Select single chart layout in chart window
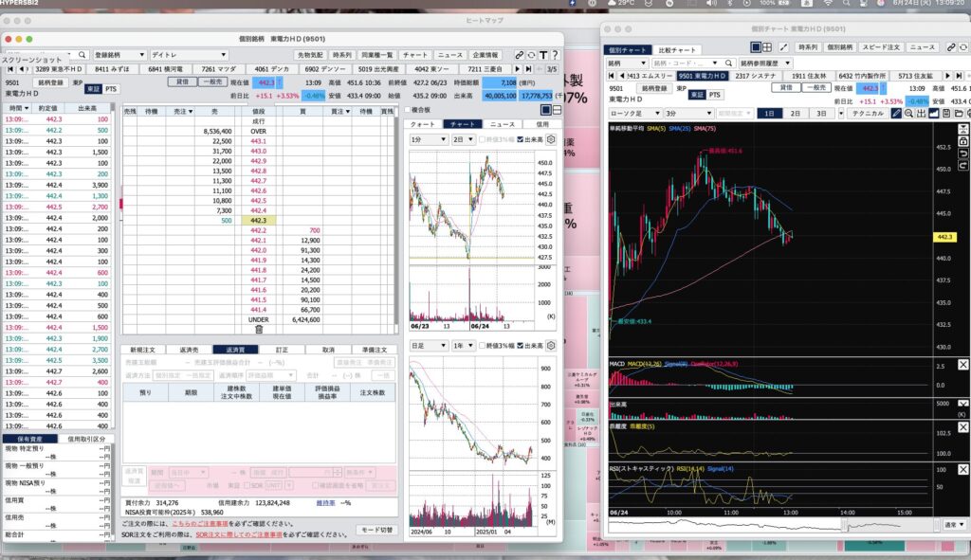971x560 pixels. tap(756, 47)
